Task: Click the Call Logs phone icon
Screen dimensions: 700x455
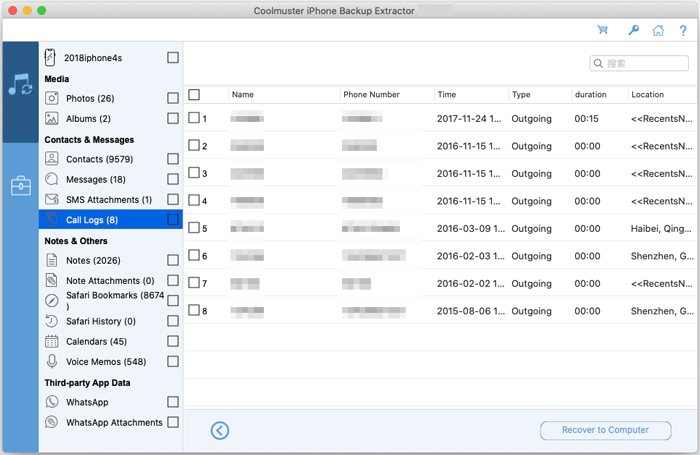Action: (52, 220)
